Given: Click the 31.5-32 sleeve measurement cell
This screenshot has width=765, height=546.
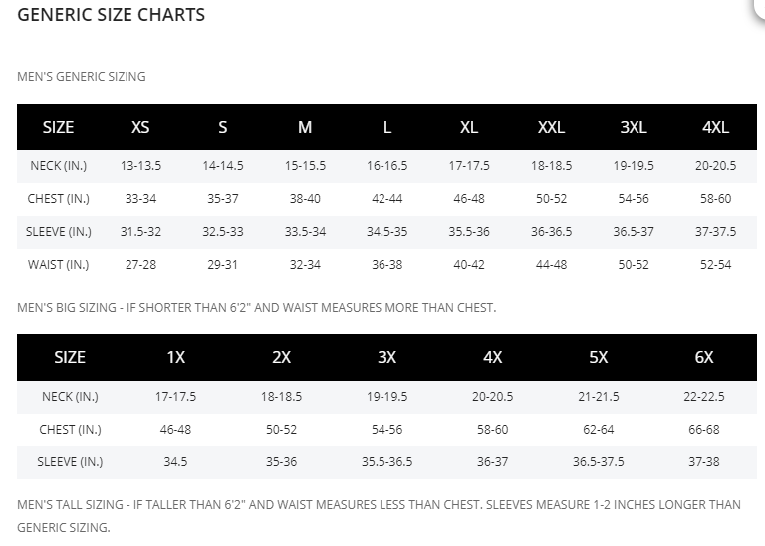Looking at the screenshot, I should pos(140,232).
